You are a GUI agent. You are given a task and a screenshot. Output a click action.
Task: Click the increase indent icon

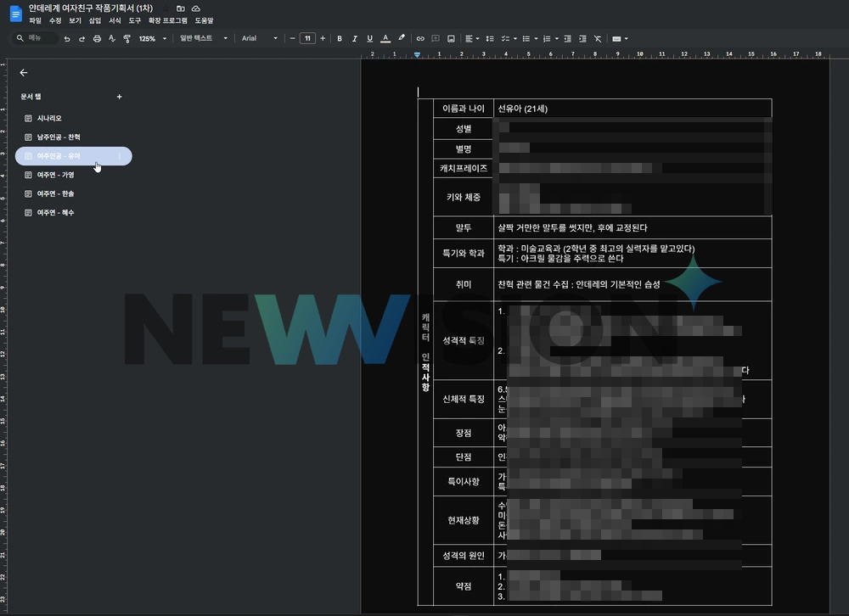583,39
